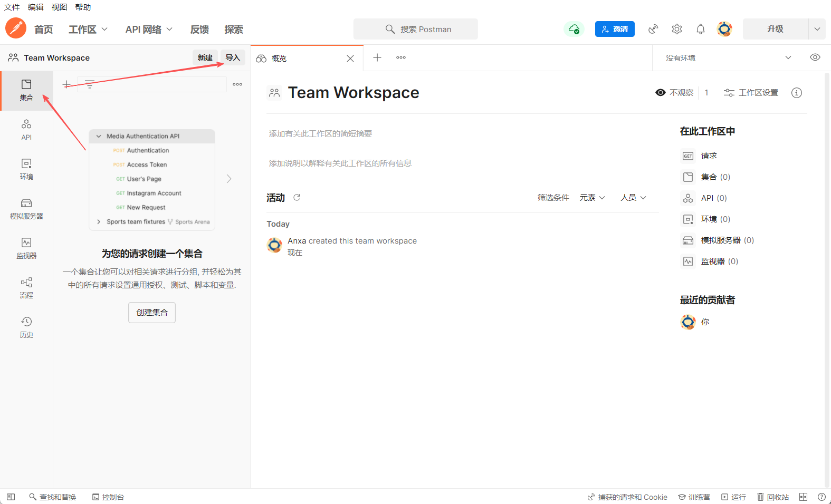Toggle sidebar icon in status bar
The image size is (831, 504).
[11, 497]
